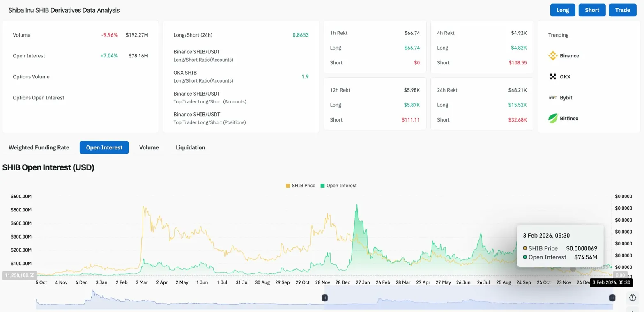Open the Bitfinex trending exchange link
Image resolution: width=644 pixels, height=312 pixels.
(569, 119)
